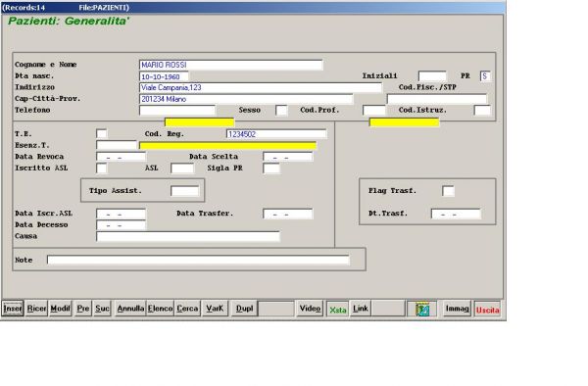Click the Annulla button
588x386 pixels.
point(130,309)
